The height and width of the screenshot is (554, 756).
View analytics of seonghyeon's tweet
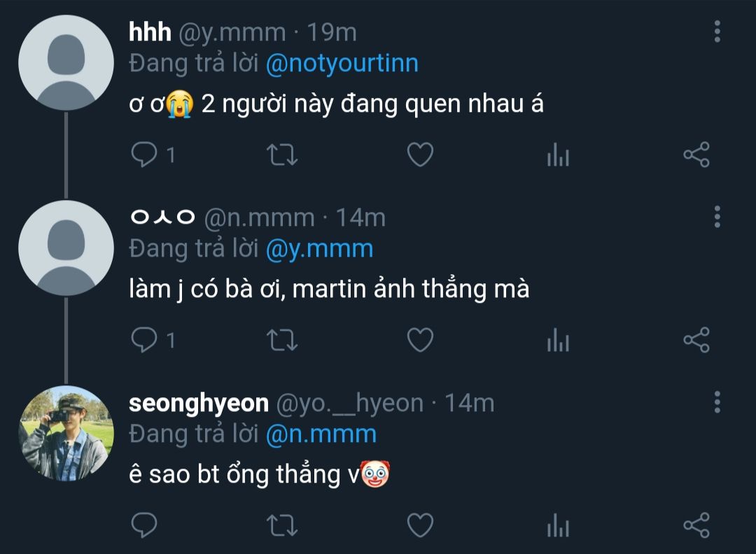coord(558,525)
